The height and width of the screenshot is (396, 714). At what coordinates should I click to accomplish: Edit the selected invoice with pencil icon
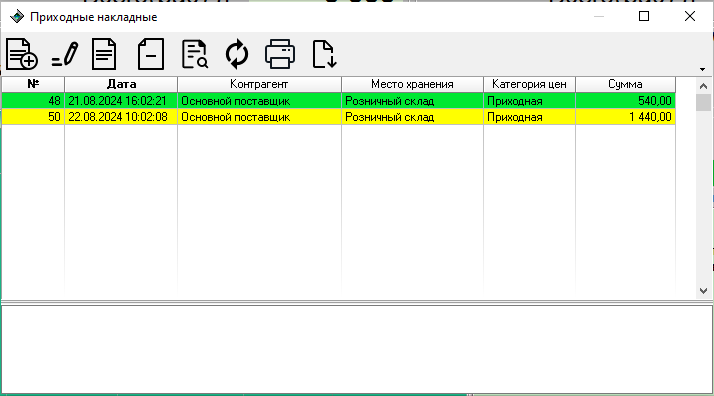tap(64, 54)
